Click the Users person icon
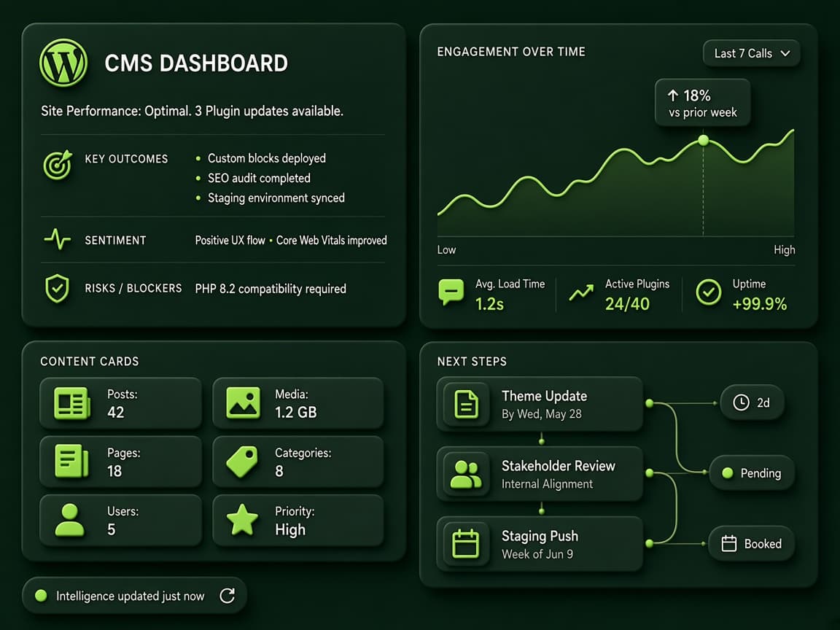Image resolution: width=840 pixels, height=630 pixels. (x=70, y=520)
